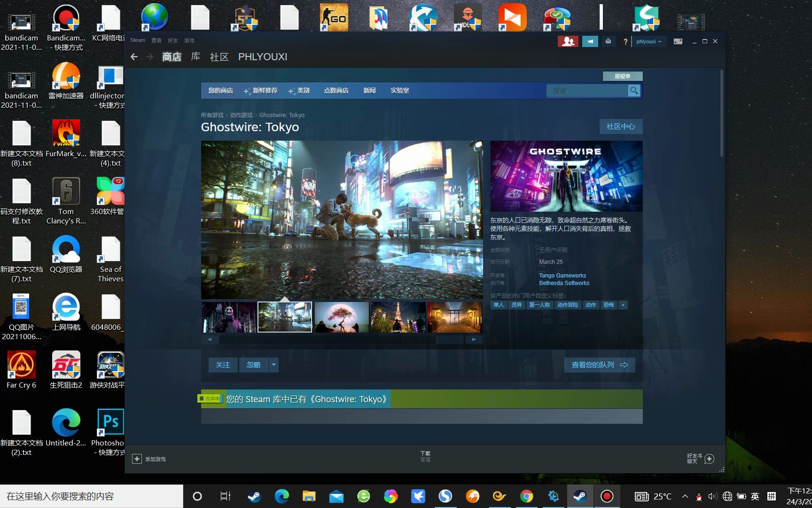The height and width of the screenshot is (508, 812).
Task: Open Tango Gameworks developer link
Action: pos(562,276)
